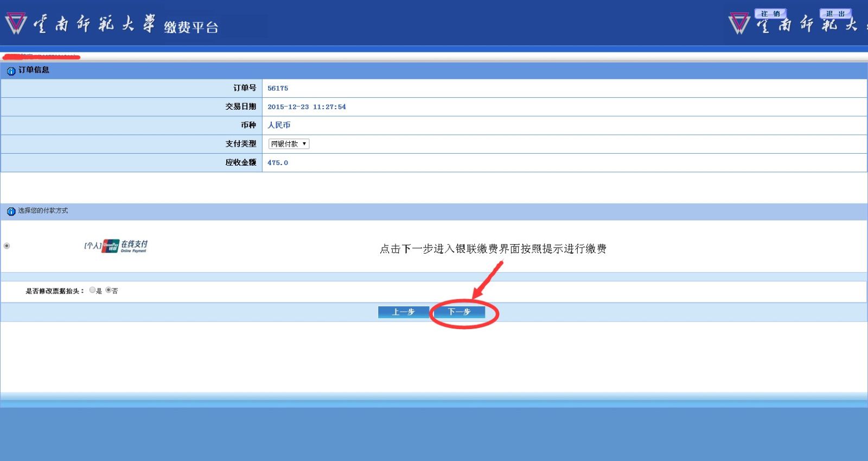Click the 缴费平台 title text in the header
Image resolution: width=868 pixels, height=461 pixels.
pos(191,27)
